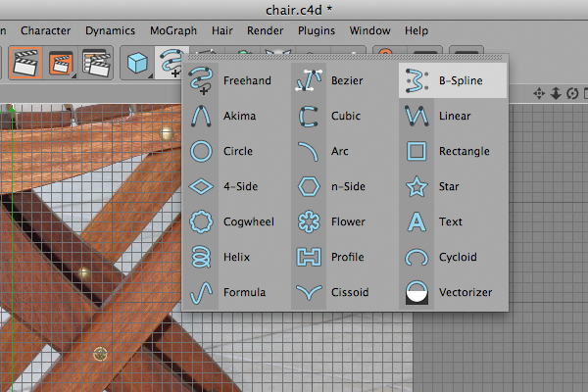Expand the spline tools palette button
The image size is (588, 392).
[170, 63]
